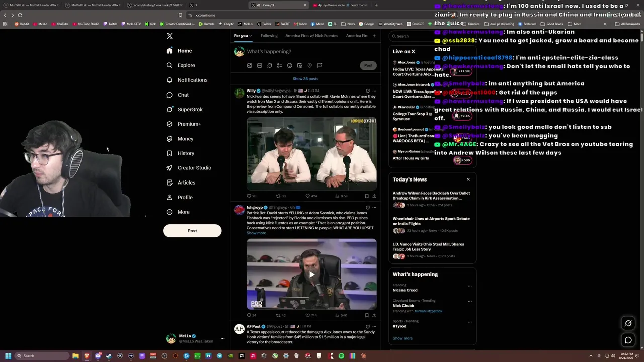The width and height of the screenshot is (644, 362).
Task: Open Explore from the sidebar
Action: (x=181, y=65)
